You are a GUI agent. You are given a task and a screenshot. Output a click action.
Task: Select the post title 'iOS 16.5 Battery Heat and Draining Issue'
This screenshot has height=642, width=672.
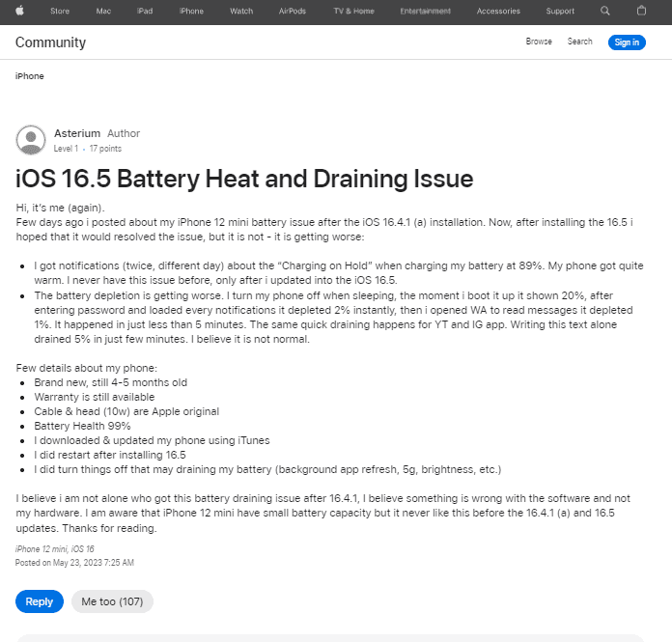[244, 179]
